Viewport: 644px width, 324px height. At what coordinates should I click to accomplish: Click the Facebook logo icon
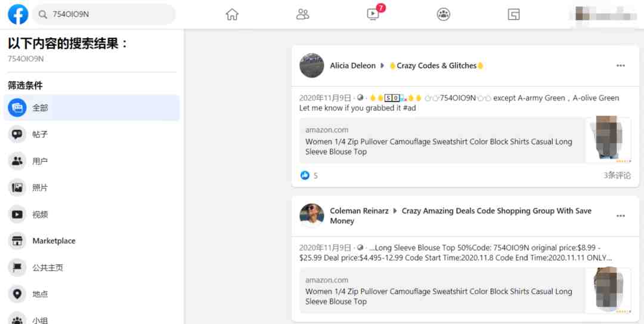click(18, 14)
